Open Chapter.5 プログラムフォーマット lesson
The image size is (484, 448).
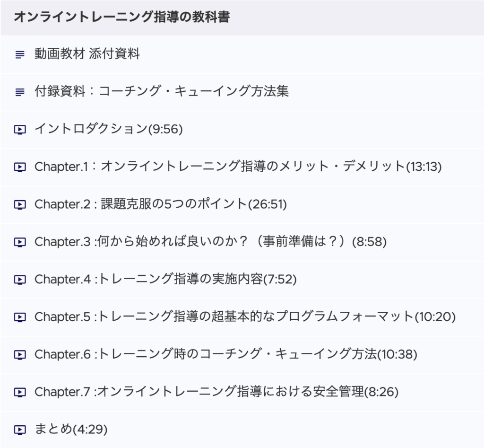coord(242,317)
